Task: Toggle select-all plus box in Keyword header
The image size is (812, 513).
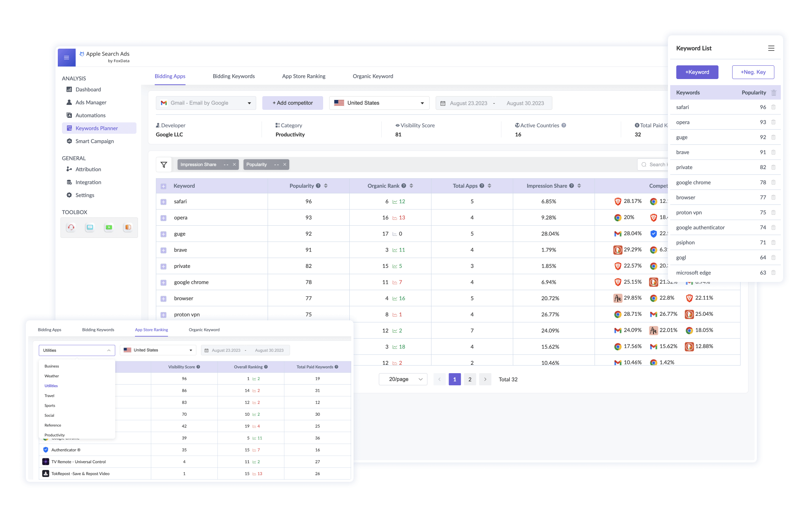Action: (x=163, y=186)
